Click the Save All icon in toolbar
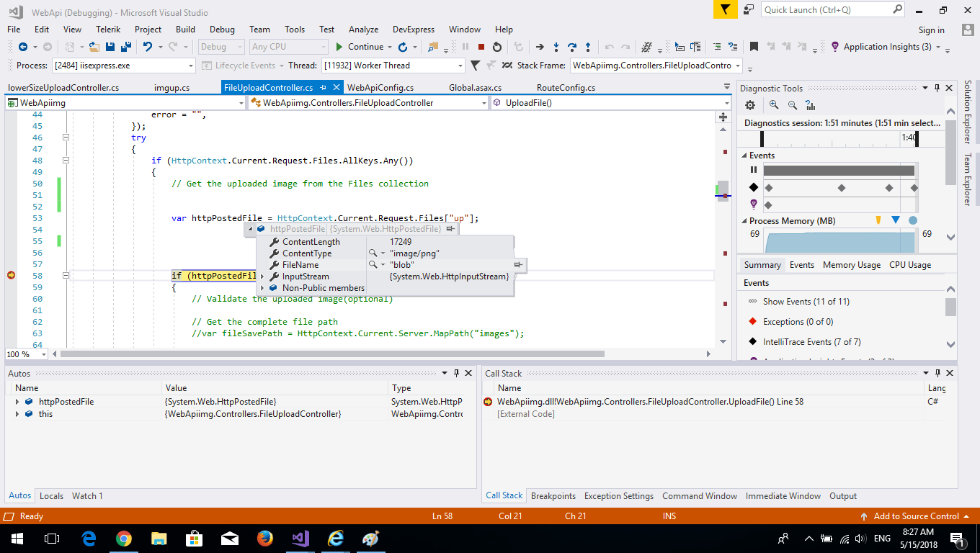980x553 pixels. click(126, 47)
